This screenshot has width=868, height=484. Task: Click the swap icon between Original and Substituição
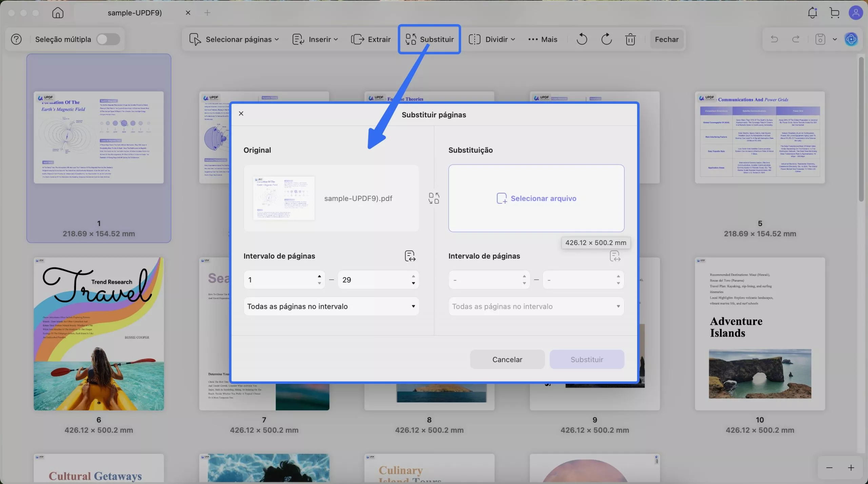click(x=434, y=198)
